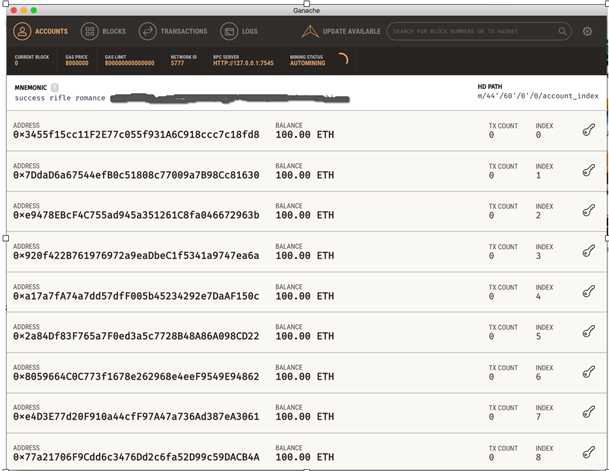Open the Accounts tab
Screen dimensions: 609x471
coord(40,31)
